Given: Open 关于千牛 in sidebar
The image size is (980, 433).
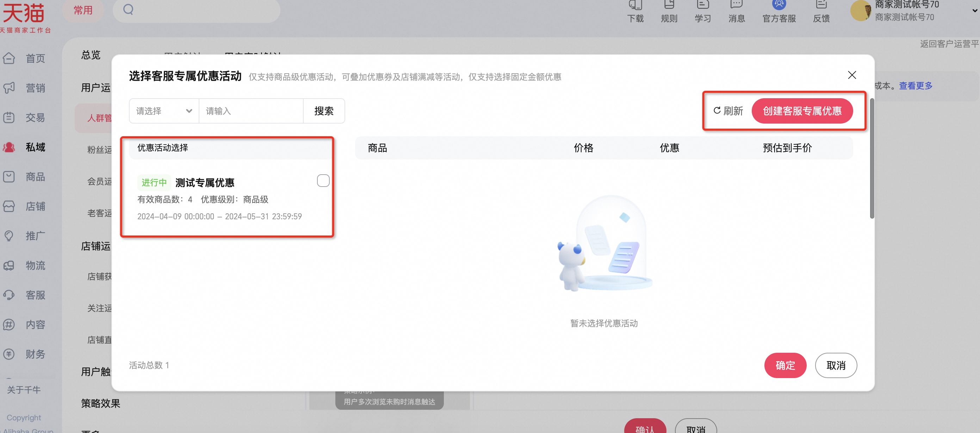Looking at the screenshot, I should click(24, 390).
